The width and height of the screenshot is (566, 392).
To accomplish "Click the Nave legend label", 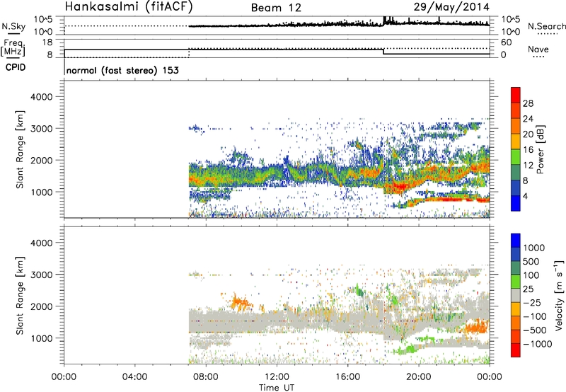I will click(538, 49).
